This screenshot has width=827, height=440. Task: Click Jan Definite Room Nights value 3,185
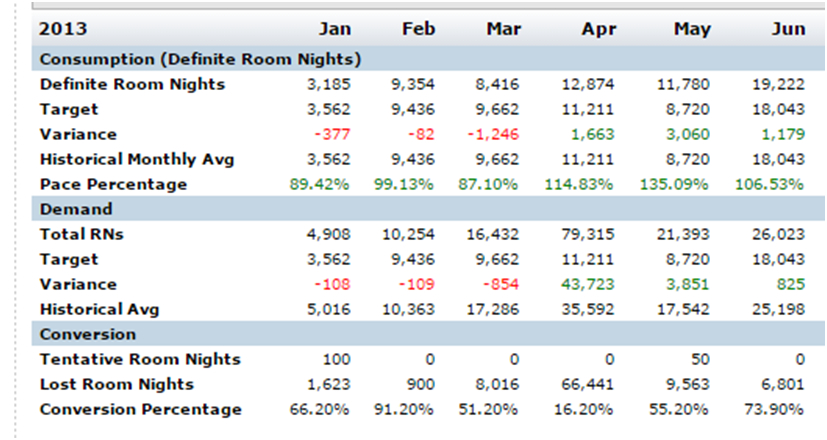click(x=329, y=84)
